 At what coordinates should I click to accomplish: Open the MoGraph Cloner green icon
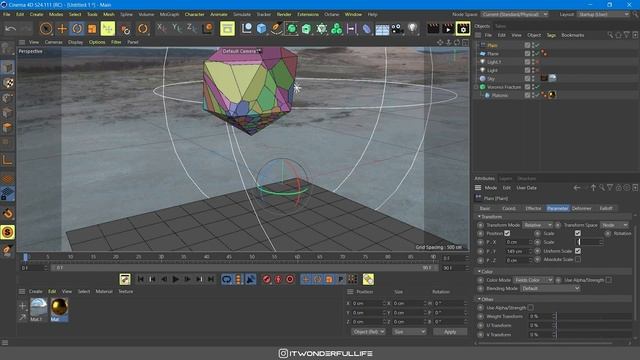pos(336,29)
